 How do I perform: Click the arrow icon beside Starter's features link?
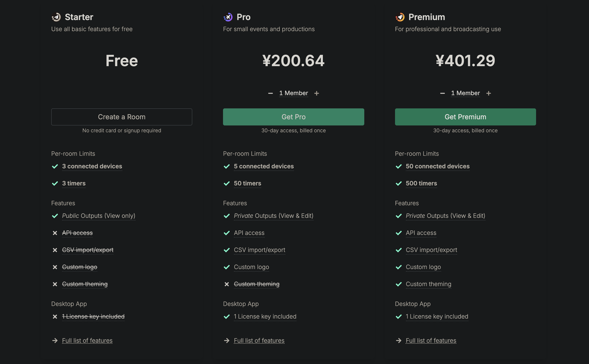55,340
